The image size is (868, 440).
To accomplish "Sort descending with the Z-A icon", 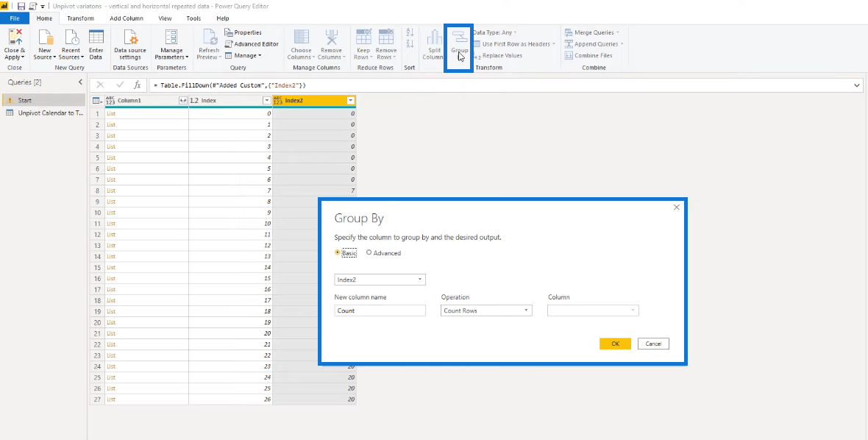I will point(410,43).
